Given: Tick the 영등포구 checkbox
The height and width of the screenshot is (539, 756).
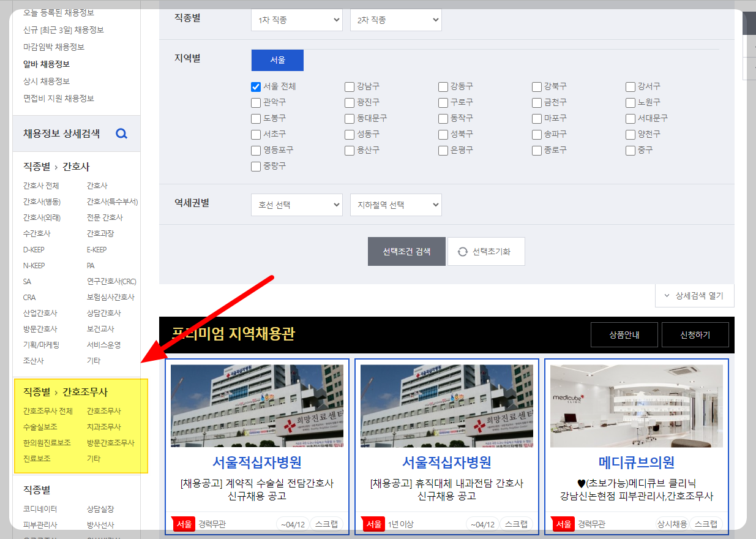Looking at the screenshot, I should [x=256, y=150].
